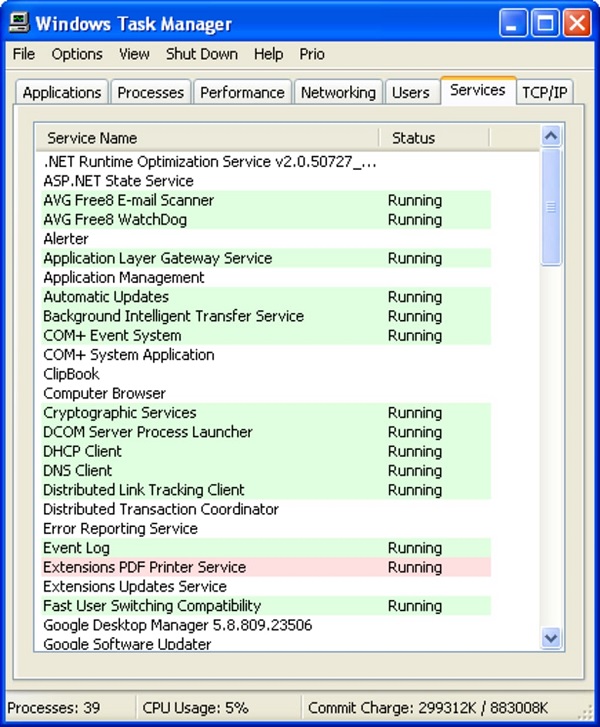The width and height of the screenshot is (600, 727).
Task: Switch to the TCP/IP tab
Action: (x=545, y=92)
